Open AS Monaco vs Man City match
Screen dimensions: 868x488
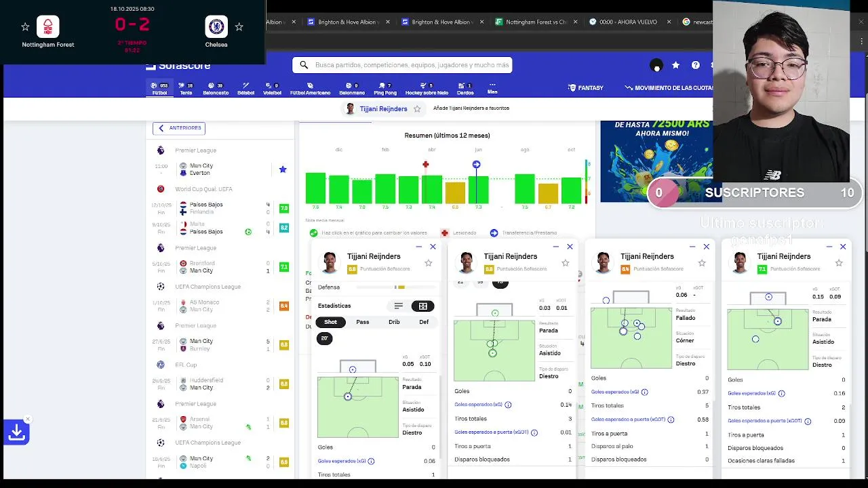[220, 306]
